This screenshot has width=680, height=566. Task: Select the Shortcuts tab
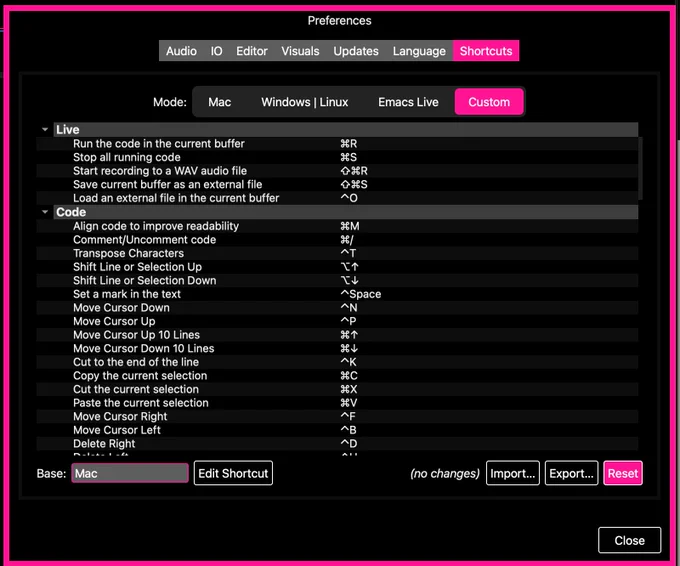pos(486,51)
